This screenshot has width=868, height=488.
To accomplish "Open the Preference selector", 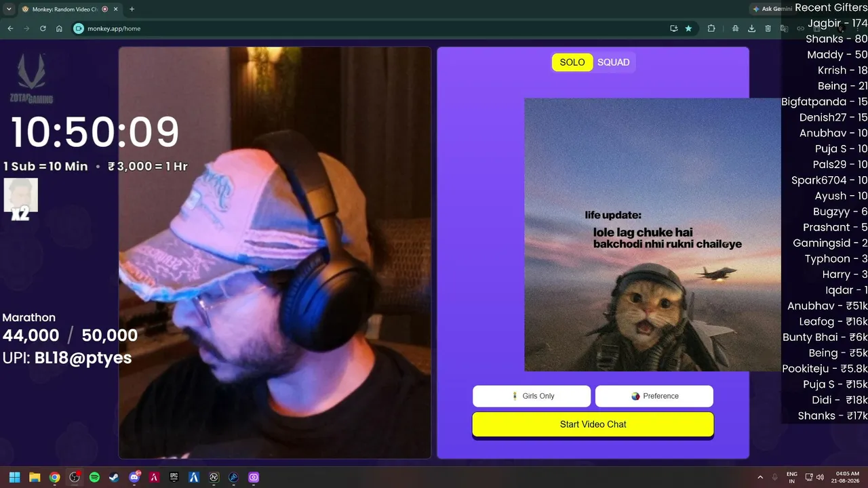I will point(654,396).
